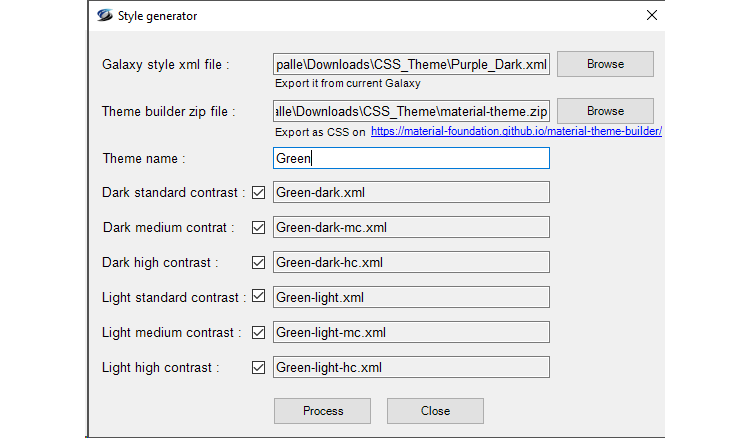Image resolution: width=750 pixels, height=438 pixels.
Task: Click the Green-dark.xml filename field
Action: coord(411,193)
